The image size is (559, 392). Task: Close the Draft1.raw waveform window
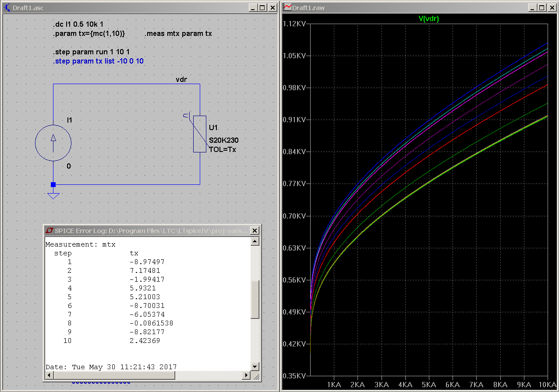pos(552,7)
